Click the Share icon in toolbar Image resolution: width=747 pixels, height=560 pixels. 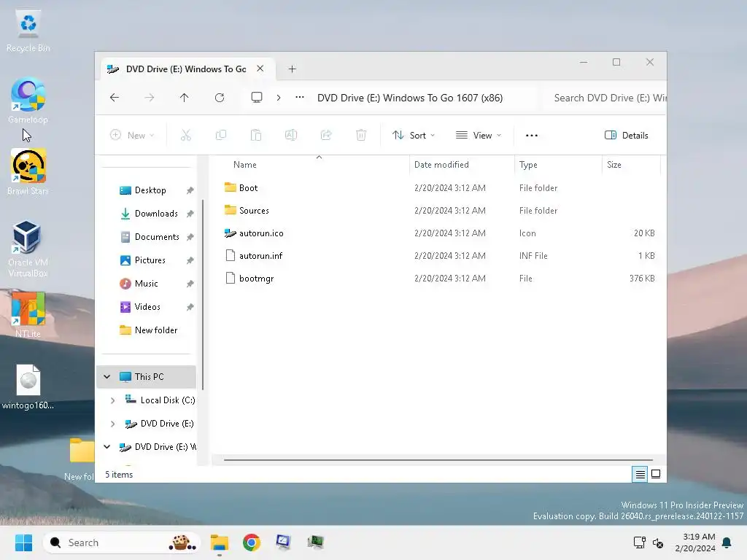point(326,135)
